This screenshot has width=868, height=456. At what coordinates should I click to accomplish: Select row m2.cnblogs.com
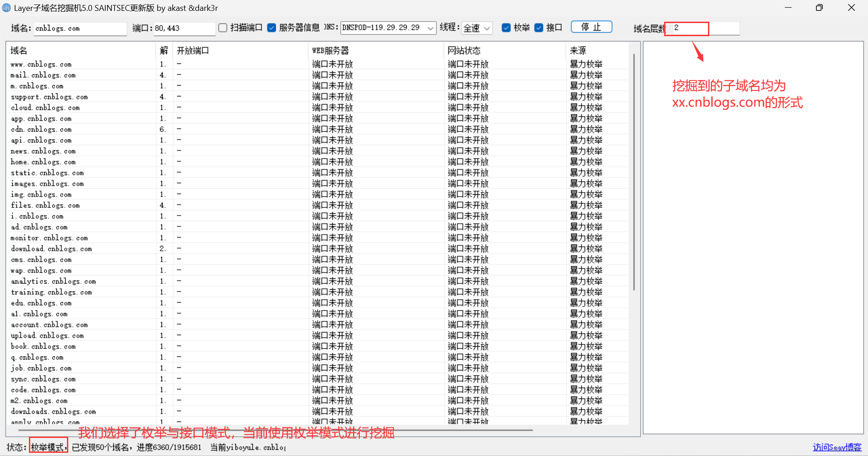point(318,400)
